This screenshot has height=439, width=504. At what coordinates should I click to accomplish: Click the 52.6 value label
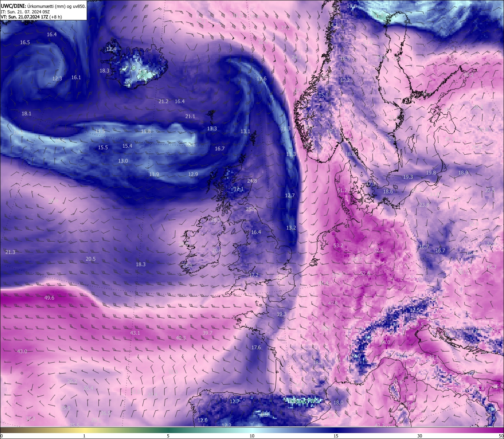point(365,273)
